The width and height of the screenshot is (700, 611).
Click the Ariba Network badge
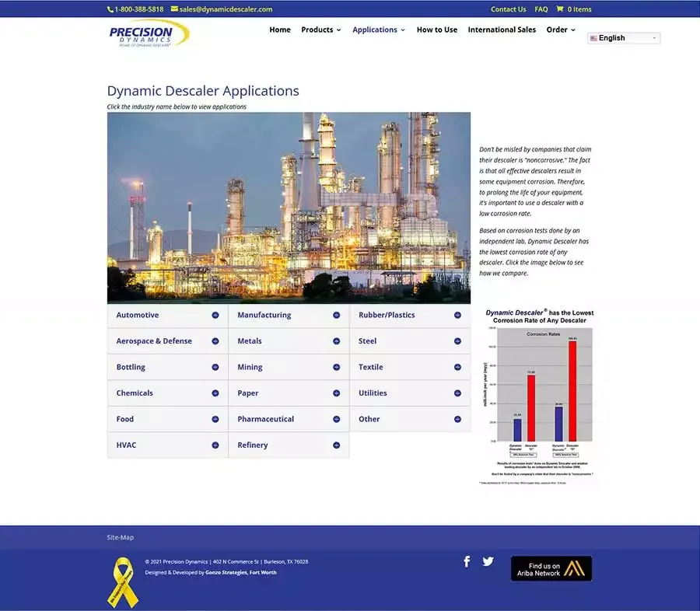click(x=551, y=569)
